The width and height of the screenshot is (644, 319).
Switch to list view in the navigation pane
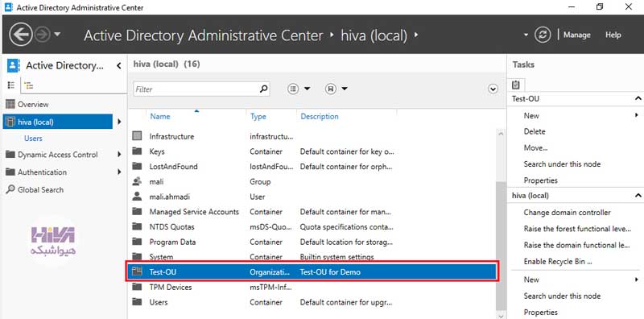(x=11, y=85)
